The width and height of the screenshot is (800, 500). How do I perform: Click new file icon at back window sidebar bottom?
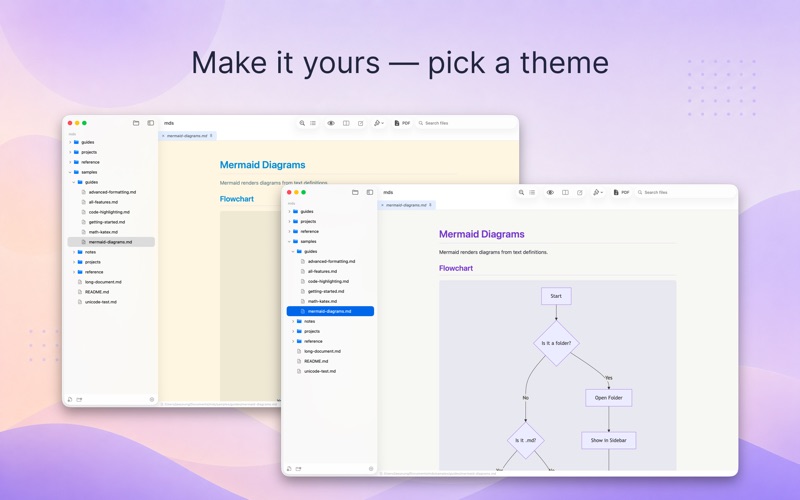coord(70,399)
